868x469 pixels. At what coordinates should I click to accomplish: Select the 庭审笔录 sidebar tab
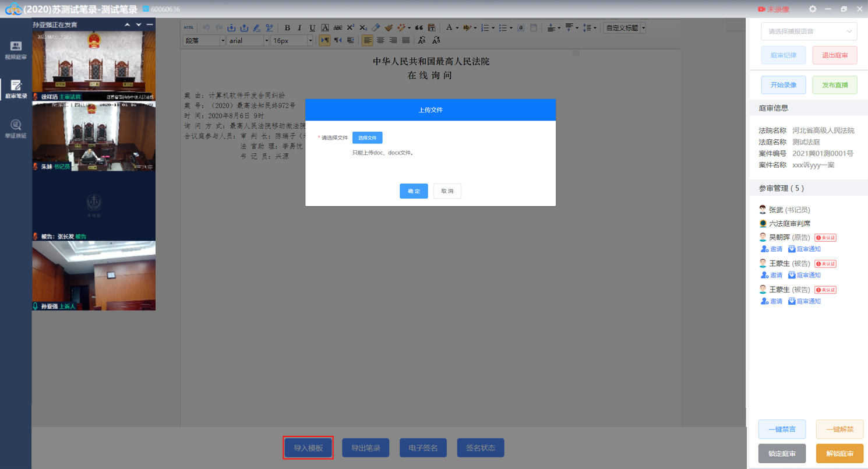[x=16, y=89]
